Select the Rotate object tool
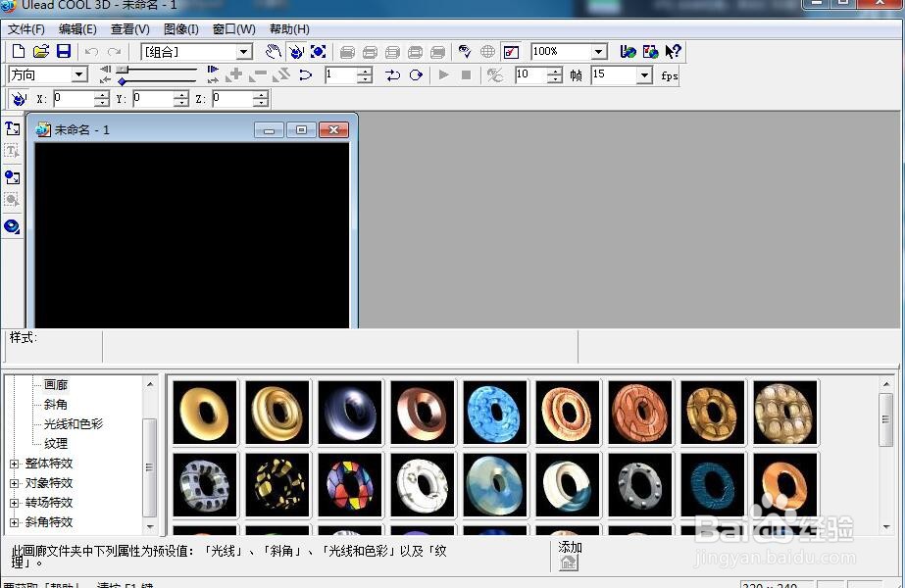Screen dimensions: 905x588 pyautogui.click(x=297, y=51)
